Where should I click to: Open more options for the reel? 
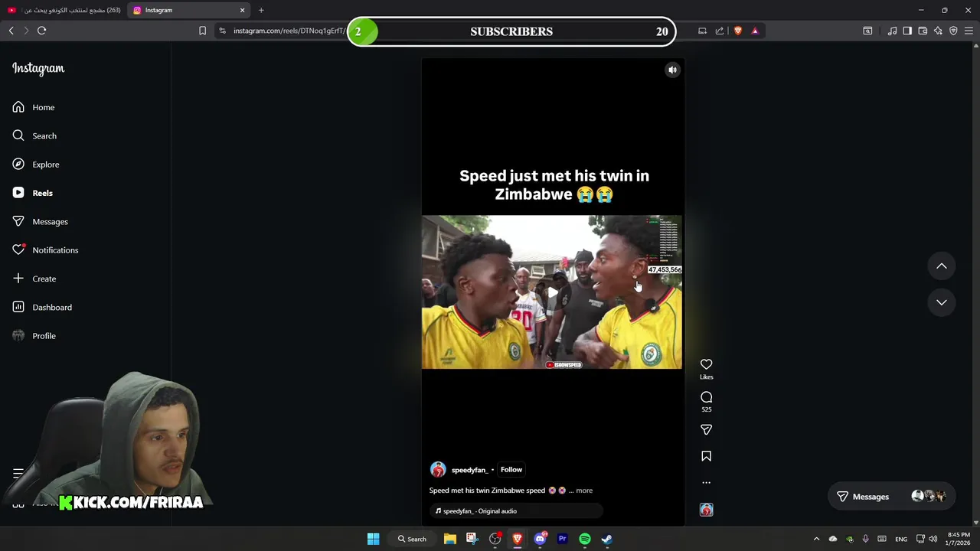706,483
